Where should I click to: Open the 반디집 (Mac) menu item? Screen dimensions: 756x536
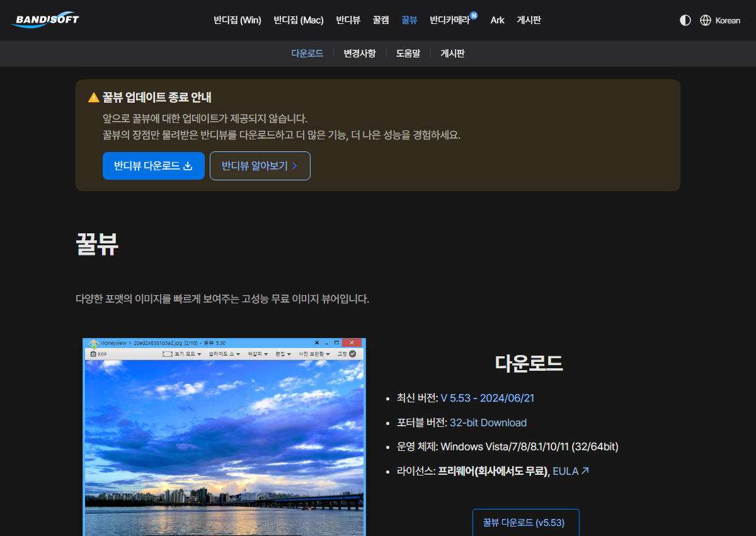[299, 20]
